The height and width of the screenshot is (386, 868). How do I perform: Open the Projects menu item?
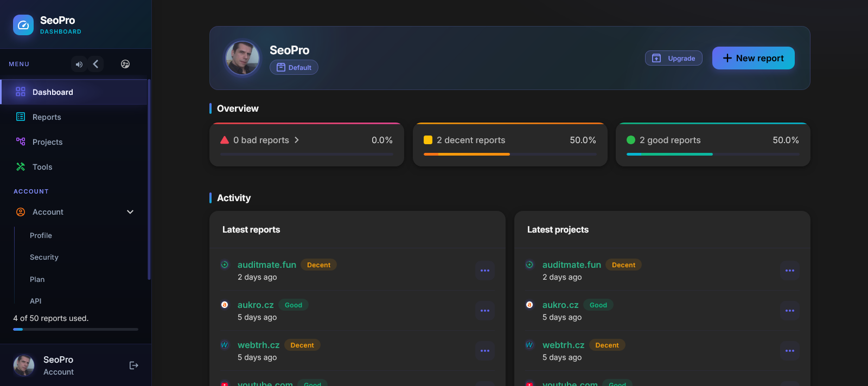[x=74, y=142]
